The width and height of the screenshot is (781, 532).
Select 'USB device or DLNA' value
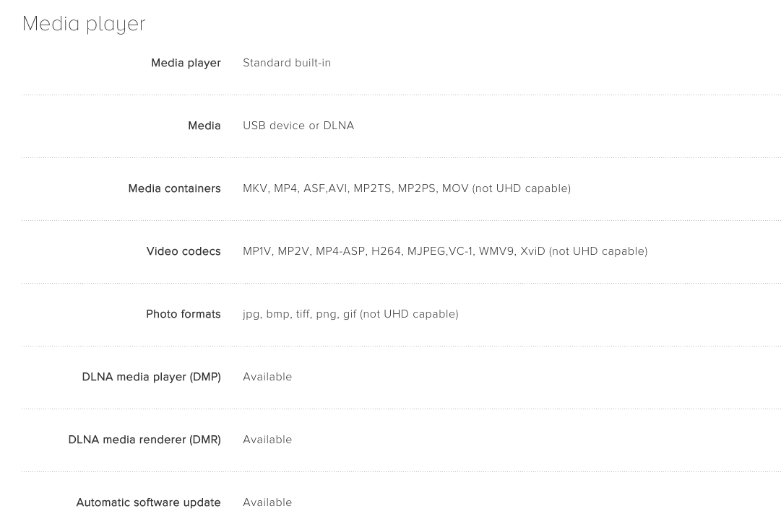click(x=298, y=126)
